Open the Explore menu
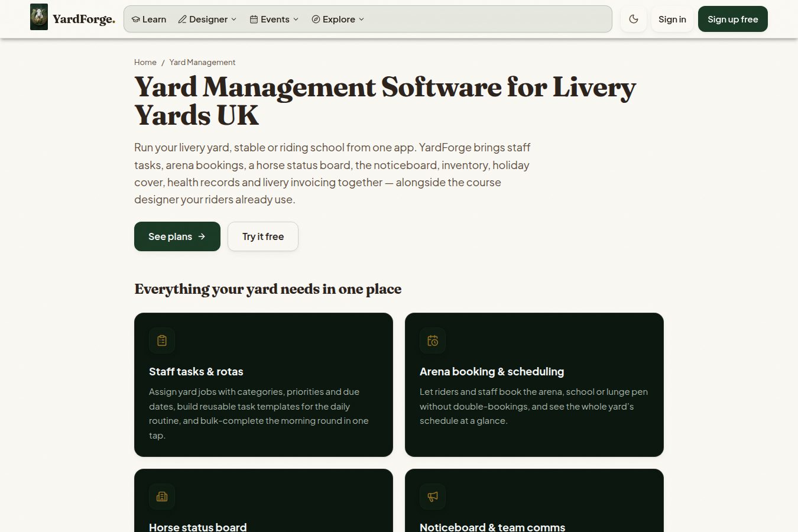The height and width of the screenshot is (532, 798). (338, 20)
